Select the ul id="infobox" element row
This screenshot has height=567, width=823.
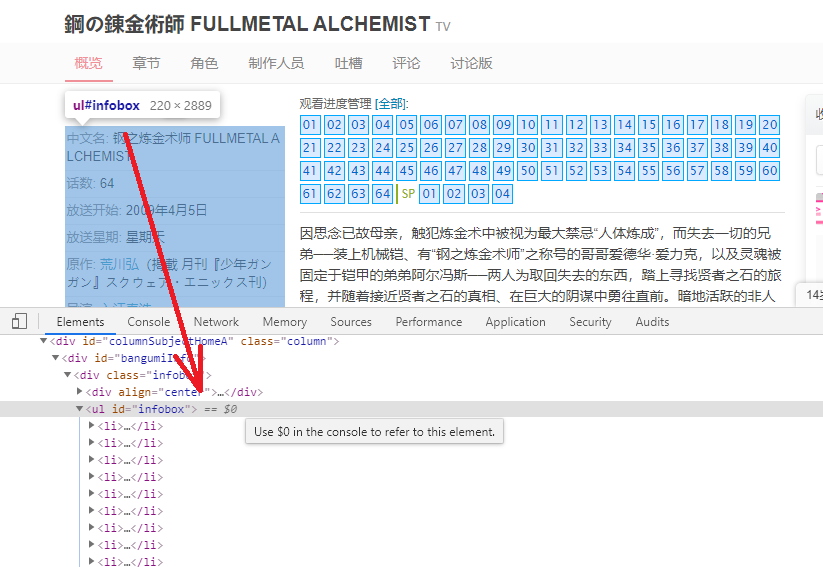412,409
